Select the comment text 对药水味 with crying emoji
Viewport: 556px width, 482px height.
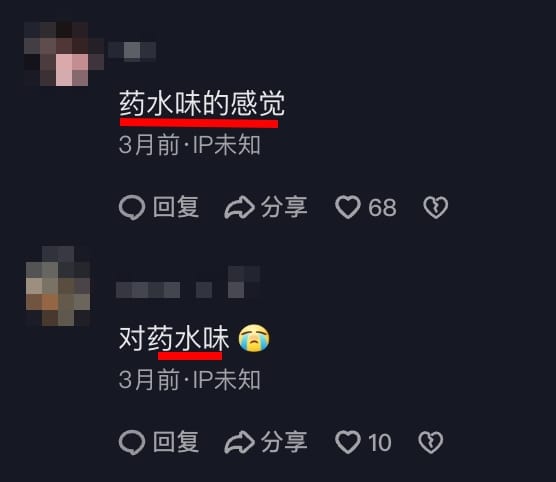[194, 338]
